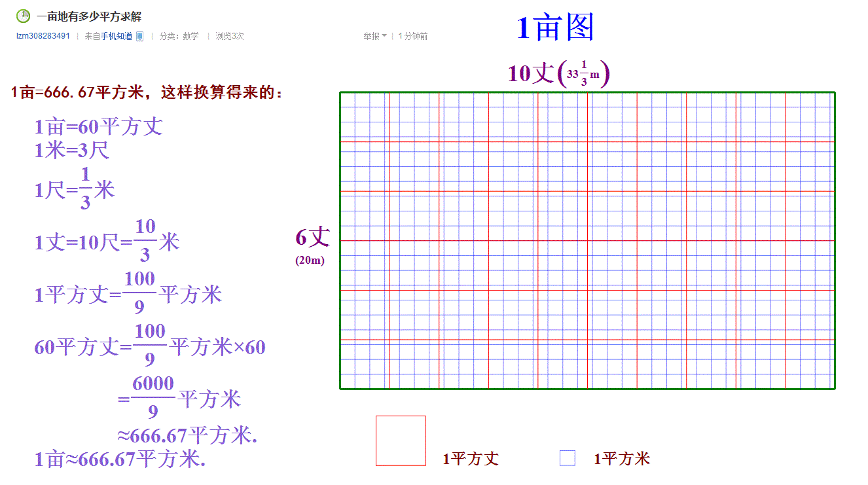This screenshot has width=868, height=485.
Task: Click the blue 1平方米 legend square
Action: 568,458
